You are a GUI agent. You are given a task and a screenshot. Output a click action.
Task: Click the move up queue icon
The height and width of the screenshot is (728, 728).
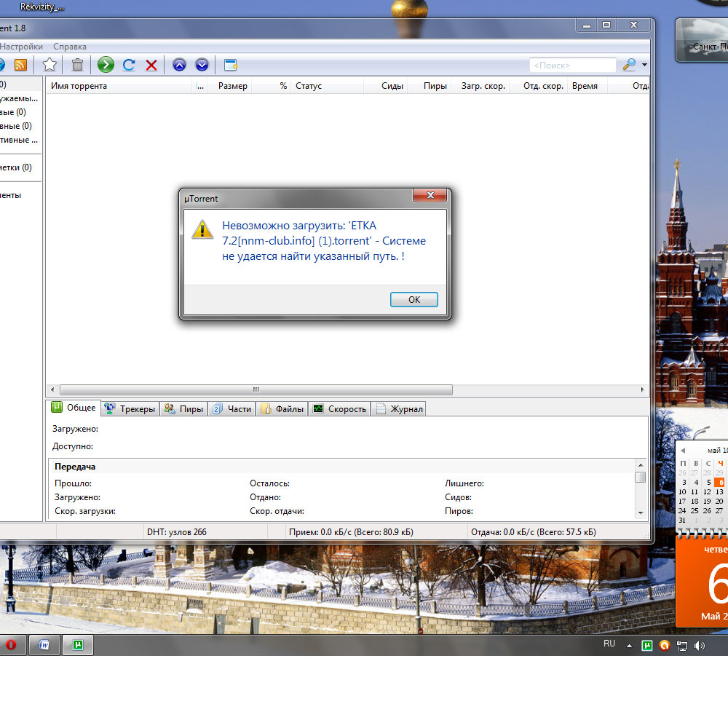(179, 65)
